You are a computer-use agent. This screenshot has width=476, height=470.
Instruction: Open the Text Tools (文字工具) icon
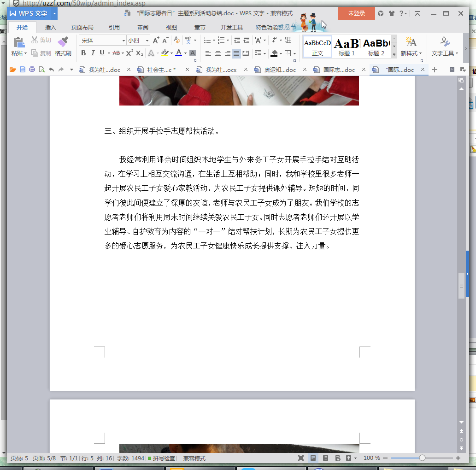[x=445, y=42]
